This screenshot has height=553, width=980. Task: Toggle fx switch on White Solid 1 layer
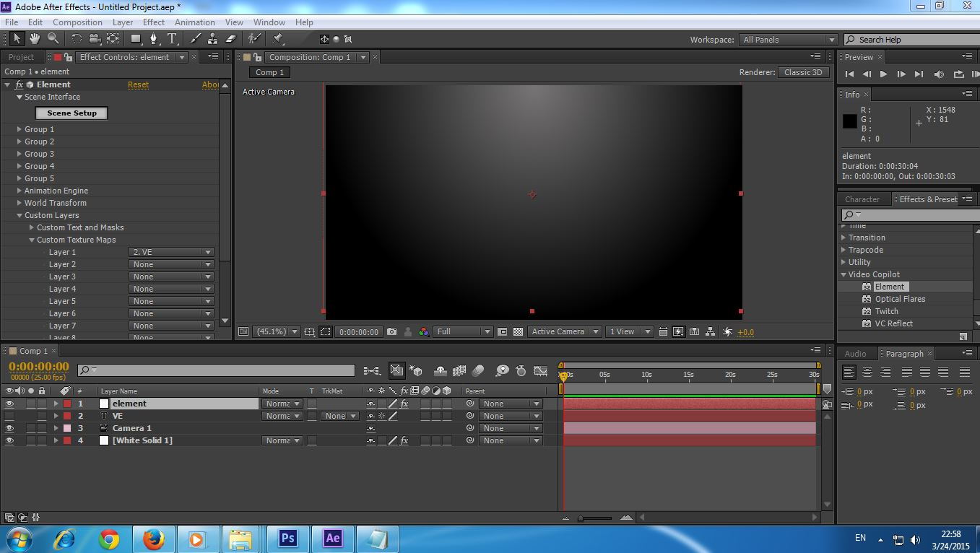pyautogui.click(x=404, y=440)
